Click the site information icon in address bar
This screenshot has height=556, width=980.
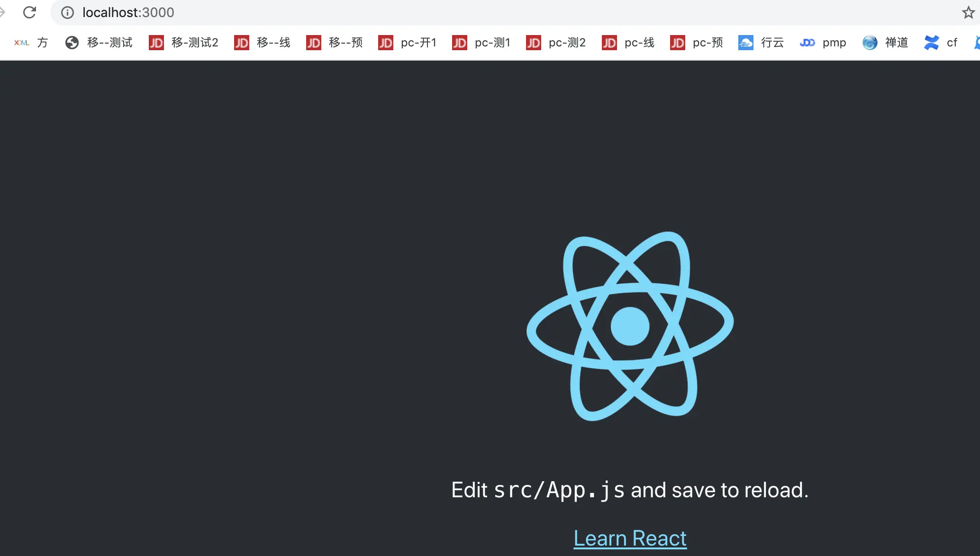(x=68, y=12)
